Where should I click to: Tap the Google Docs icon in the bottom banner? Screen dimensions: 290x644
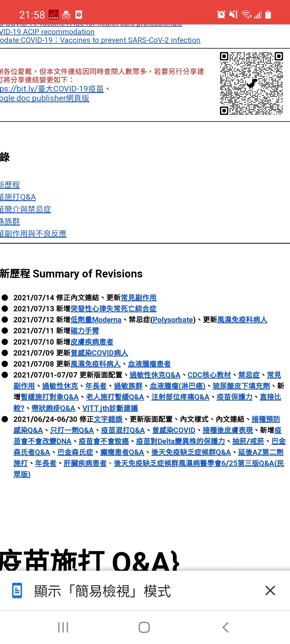point(17,591)
